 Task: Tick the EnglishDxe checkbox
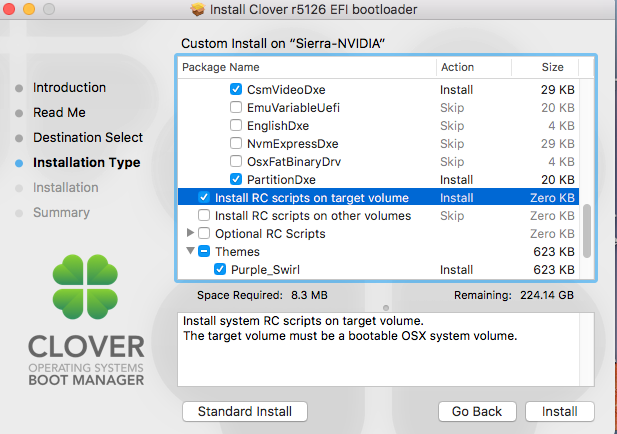click(x=236, y=125)
